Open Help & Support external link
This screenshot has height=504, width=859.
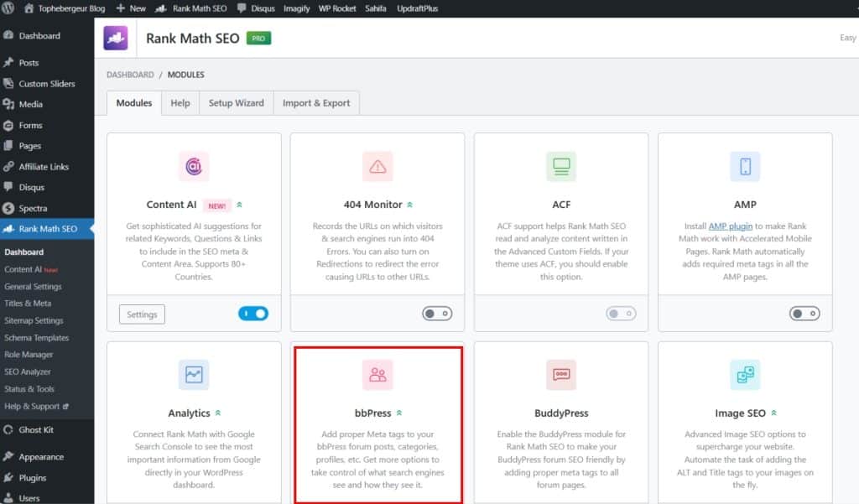[36, 407]
